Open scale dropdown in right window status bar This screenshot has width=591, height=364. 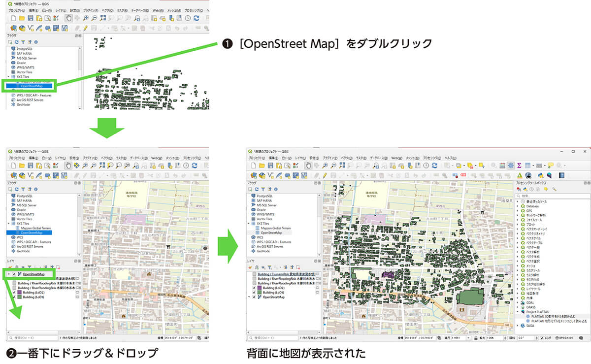[x=468, y=338]
